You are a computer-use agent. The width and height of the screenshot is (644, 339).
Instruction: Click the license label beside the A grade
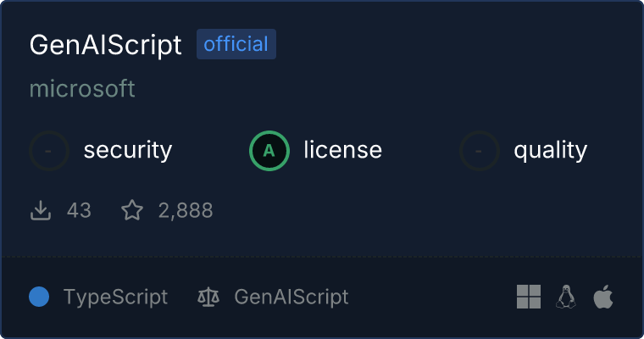(342, 151)
